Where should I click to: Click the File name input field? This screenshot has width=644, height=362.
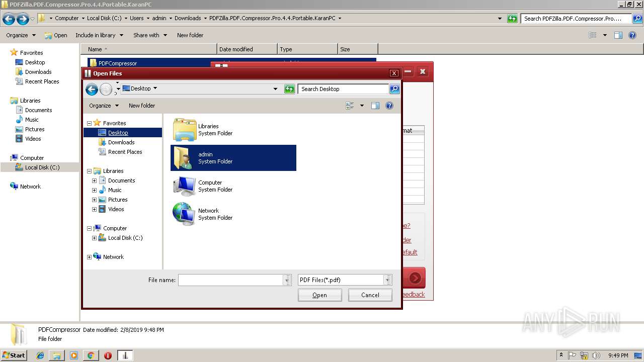[x=231, y=280]
